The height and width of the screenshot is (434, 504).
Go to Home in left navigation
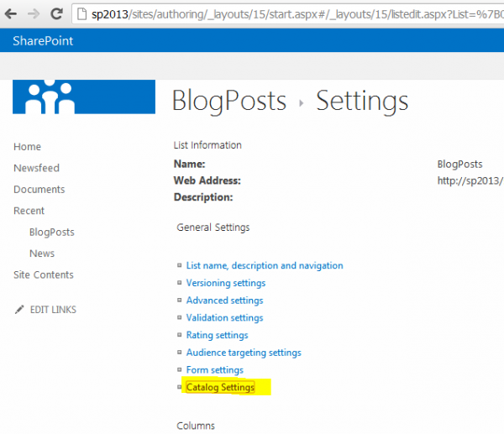pyautogui.click(x=27, y=147)
